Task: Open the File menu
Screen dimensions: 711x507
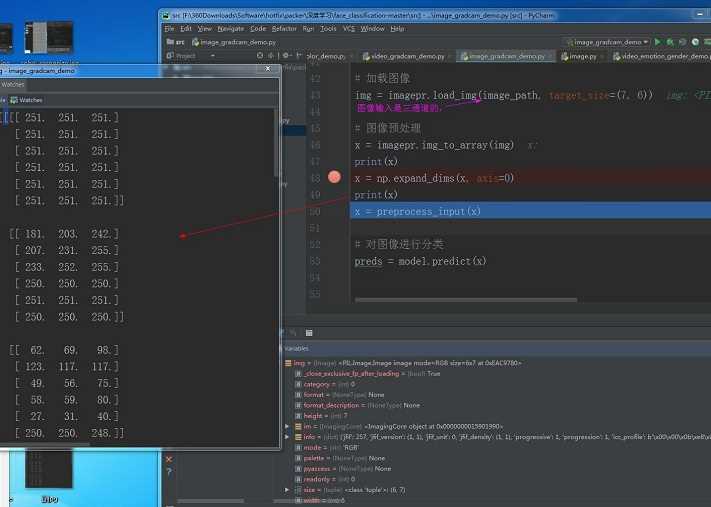Action: point(169,29)
